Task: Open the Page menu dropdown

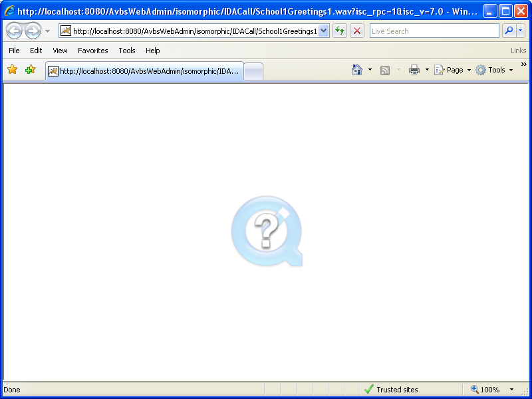Action: (x=452, y=70)
